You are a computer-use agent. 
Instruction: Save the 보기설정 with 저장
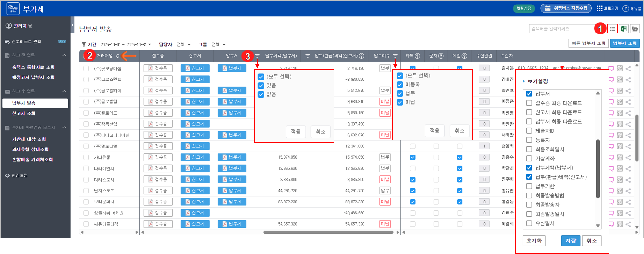571,241
